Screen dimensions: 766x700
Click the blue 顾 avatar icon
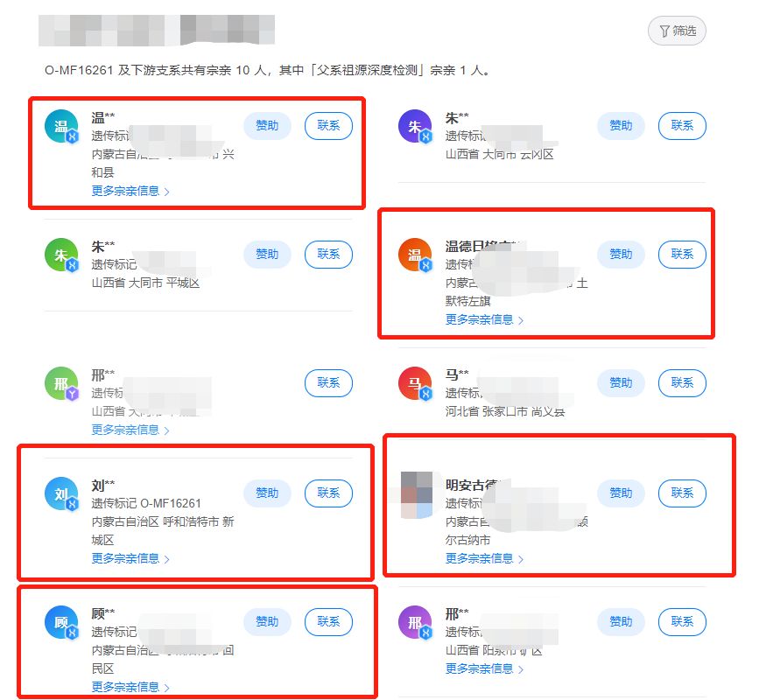coord(61,622)
